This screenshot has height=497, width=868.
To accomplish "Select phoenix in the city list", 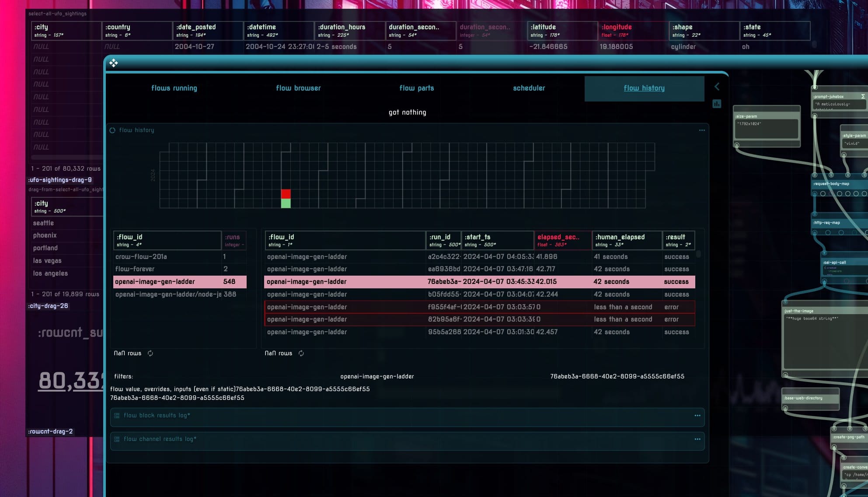I will click(45, 235).
